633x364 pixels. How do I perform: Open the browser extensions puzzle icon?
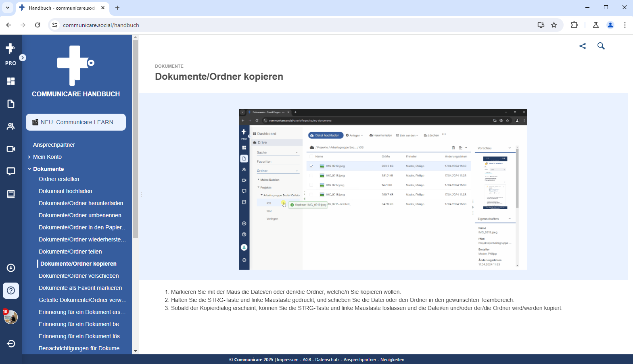tap(575, 25)
